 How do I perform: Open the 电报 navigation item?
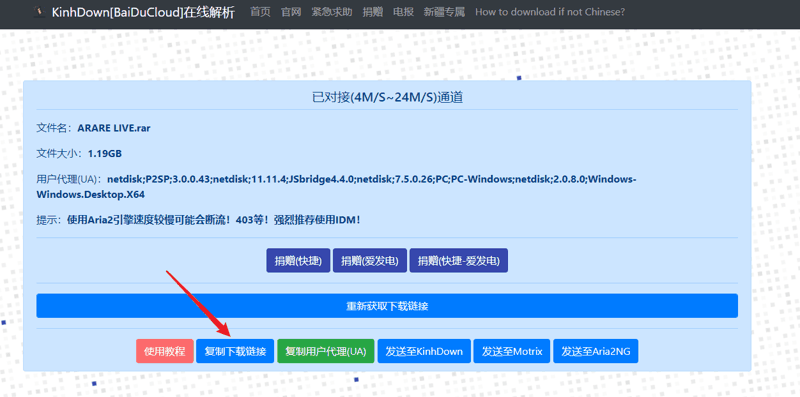coord(403,12)
